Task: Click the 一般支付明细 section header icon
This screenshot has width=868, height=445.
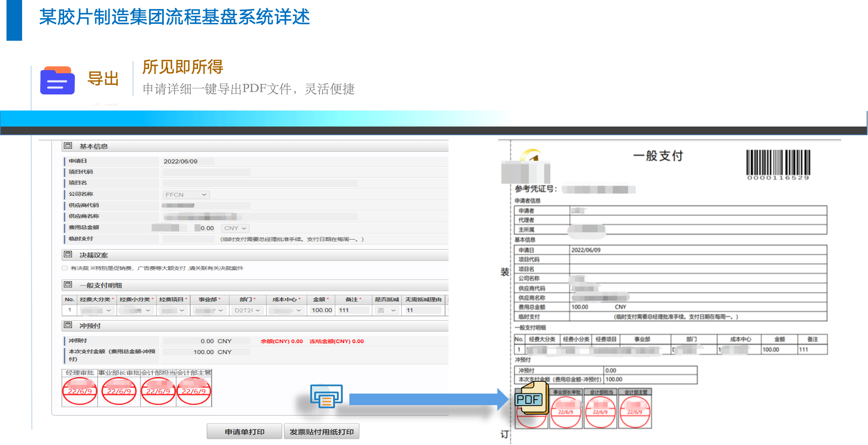Action: [68, 285]
